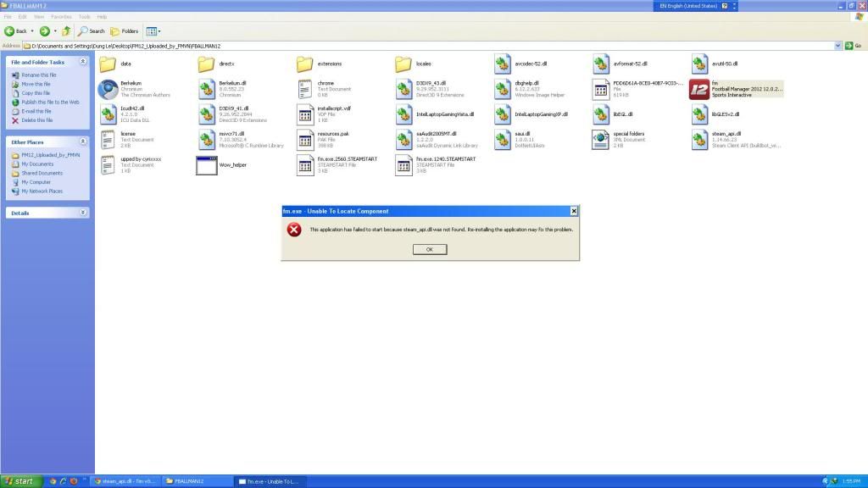The width and height of the screenshot is (868, 488).
Task: Open the extensions folder
Action: (x=305, y=64)
